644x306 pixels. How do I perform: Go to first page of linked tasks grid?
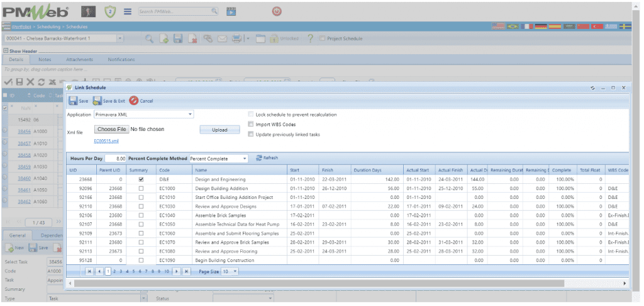tap(89, 271)
